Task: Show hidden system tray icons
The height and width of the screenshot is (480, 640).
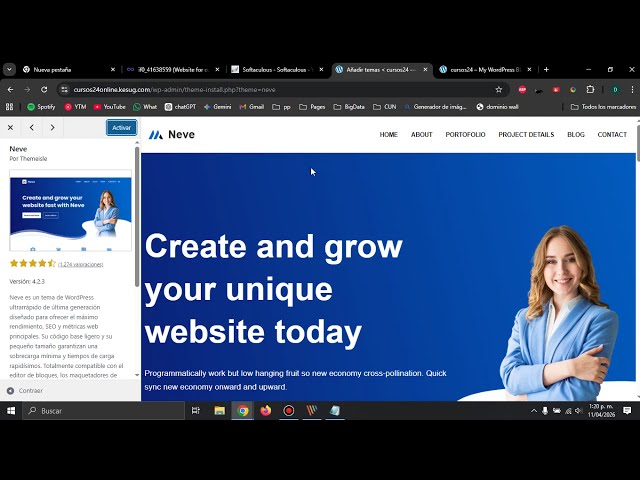Action: [x=533, y=411]
